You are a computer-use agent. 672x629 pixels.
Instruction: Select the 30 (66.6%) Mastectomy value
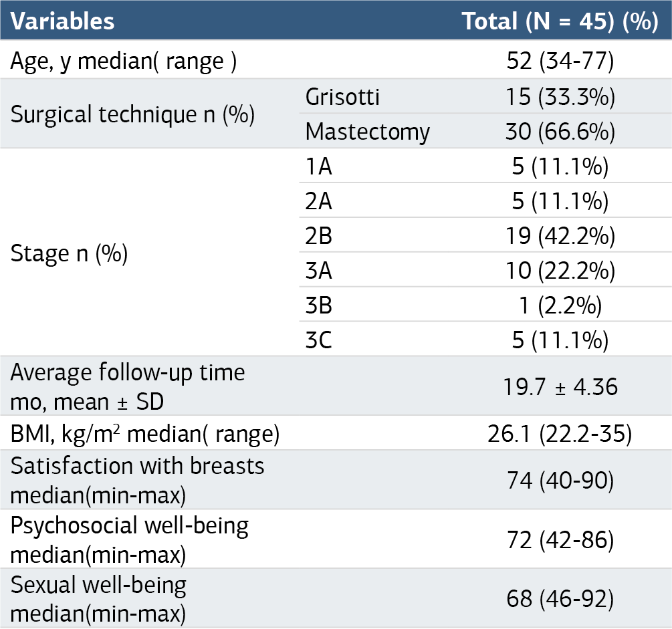560,131
